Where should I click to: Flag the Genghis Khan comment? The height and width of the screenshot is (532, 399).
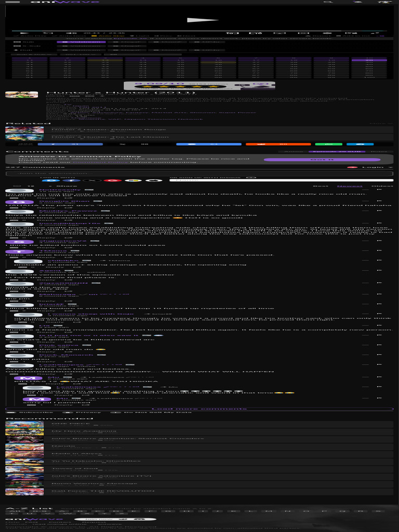pyautogui.click(x=379, y=201)
